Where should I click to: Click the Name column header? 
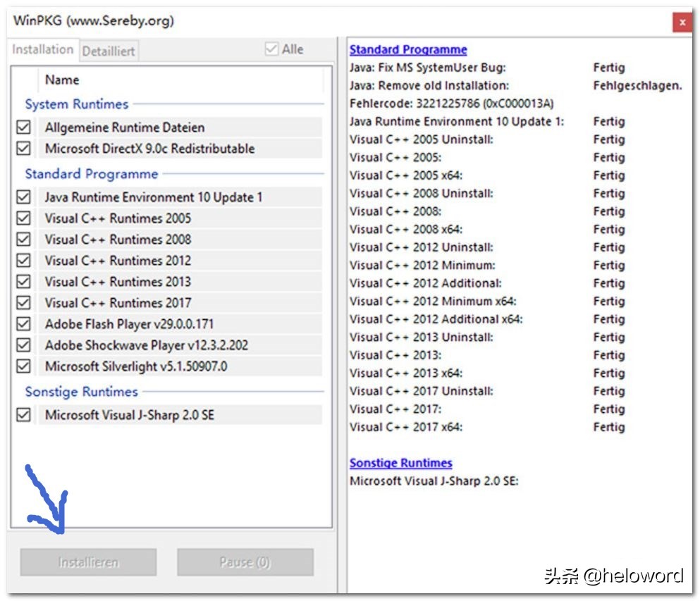pos(62,80)
